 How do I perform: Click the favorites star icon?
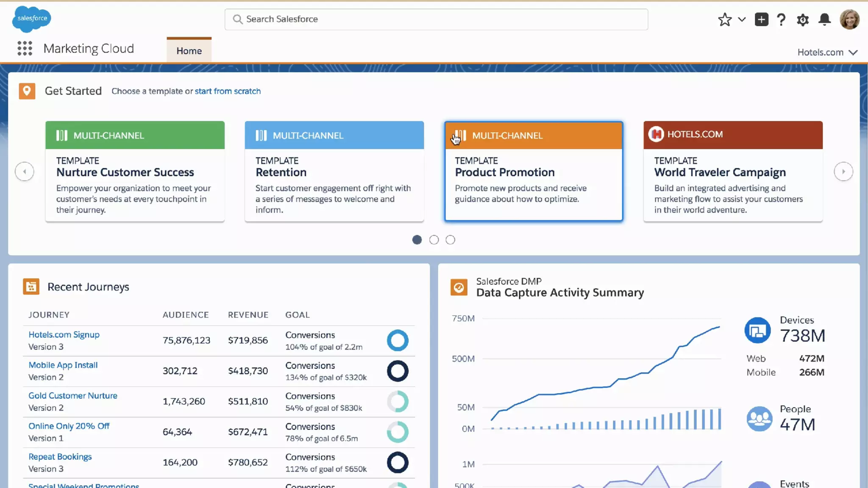click(725, 19)
